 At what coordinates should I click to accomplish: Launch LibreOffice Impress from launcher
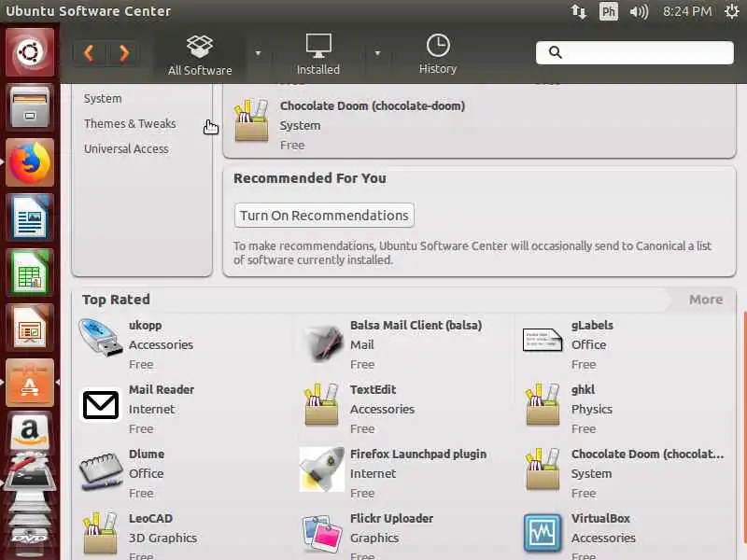[x=30, y=328]
